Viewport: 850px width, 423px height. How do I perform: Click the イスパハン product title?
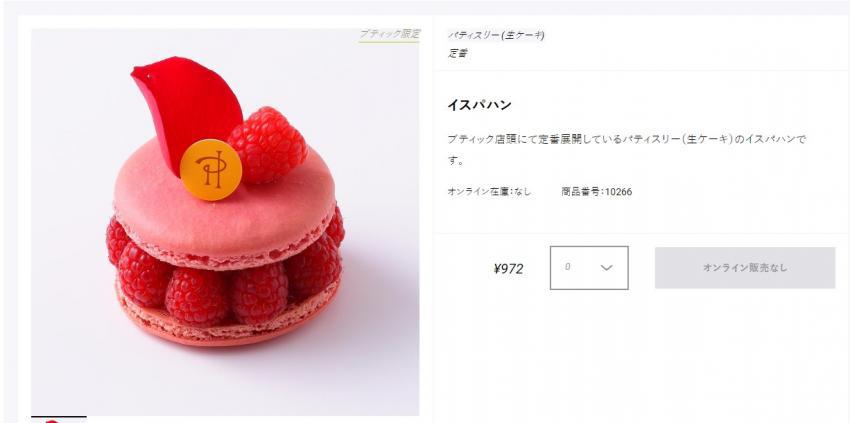click(x=479, y=105)
